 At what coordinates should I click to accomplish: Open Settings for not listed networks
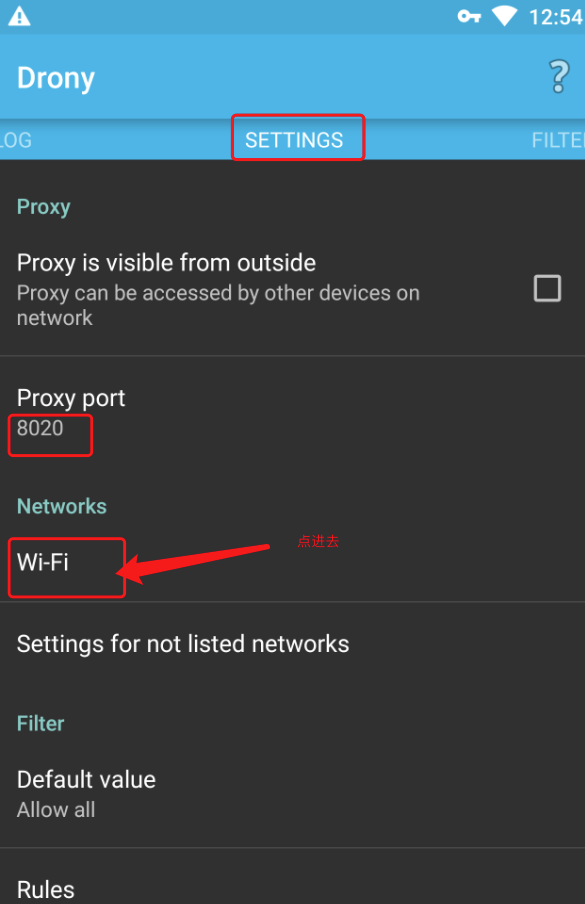coord(182,644)
